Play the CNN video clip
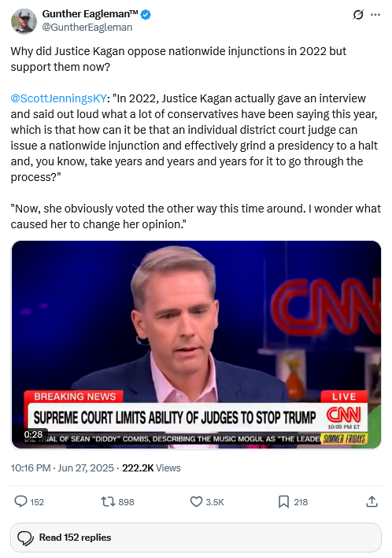392x558 pixels. point(196,345)
